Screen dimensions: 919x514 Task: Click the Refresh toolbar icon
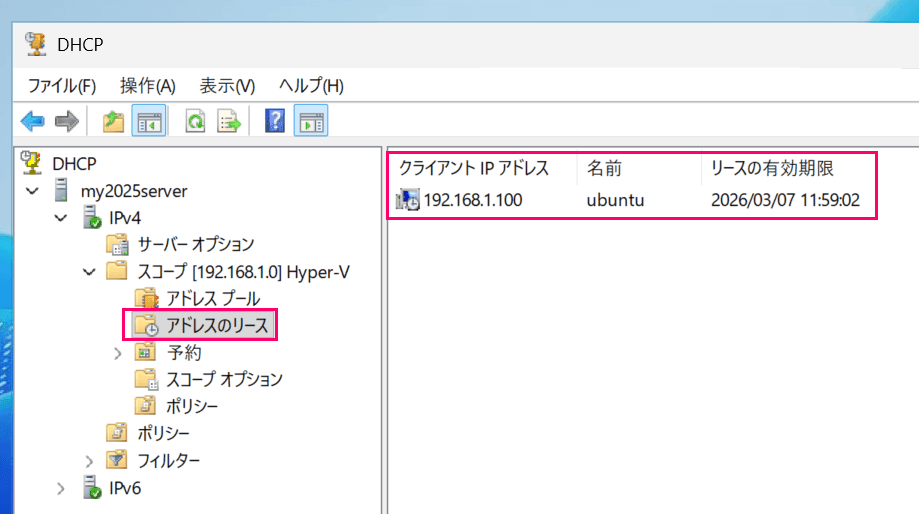[195, 121]
